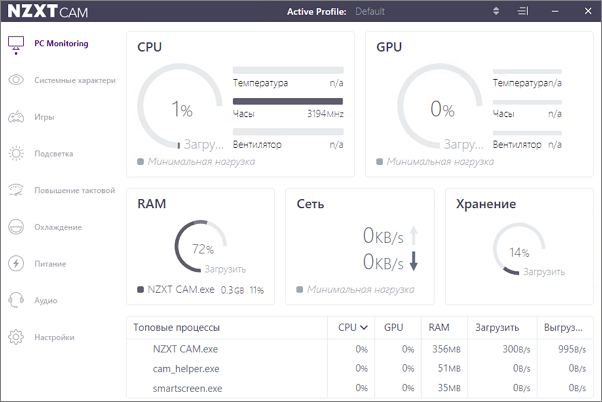Open Повышение тактовой overclocking section
The width and height of the screenshot is (602, 402).
pos(74,190)
